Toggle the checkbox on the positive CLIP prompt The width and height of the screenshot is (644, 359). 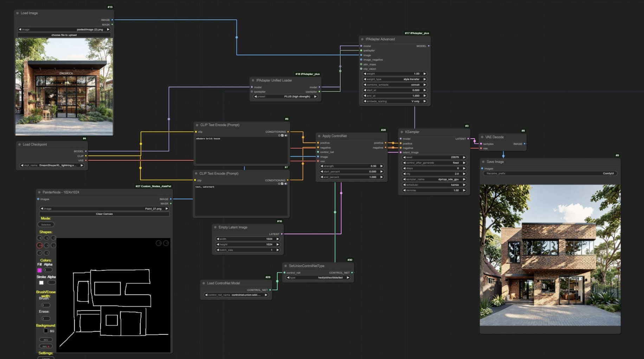(x=282, y=136)
